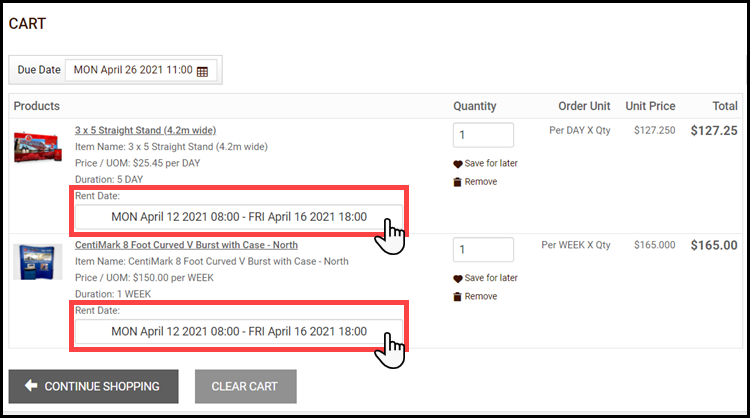Edit quantity for 3 x 5 Straight Stand
750x418 pixels.
click(x=483, y=135)
